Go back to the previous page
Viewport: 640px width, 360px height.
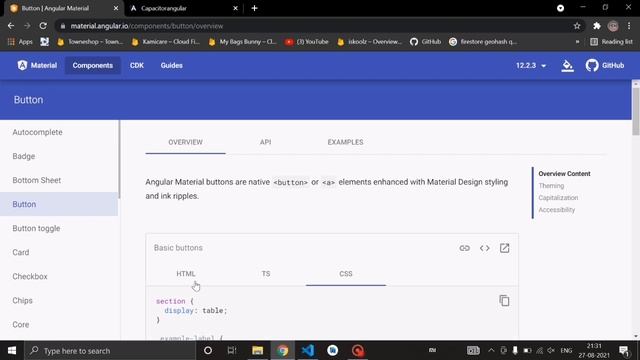click(11, 26)
